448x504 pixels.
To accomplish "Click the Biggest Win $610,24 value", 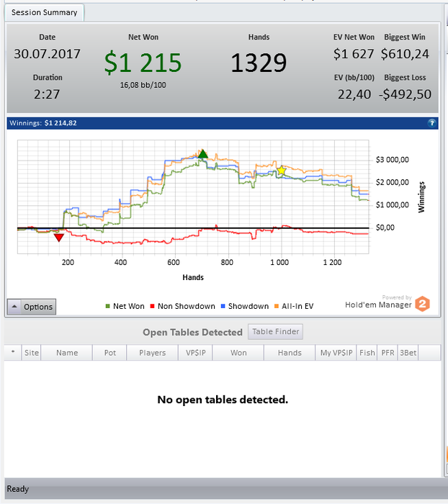I will tap(405, 54).
